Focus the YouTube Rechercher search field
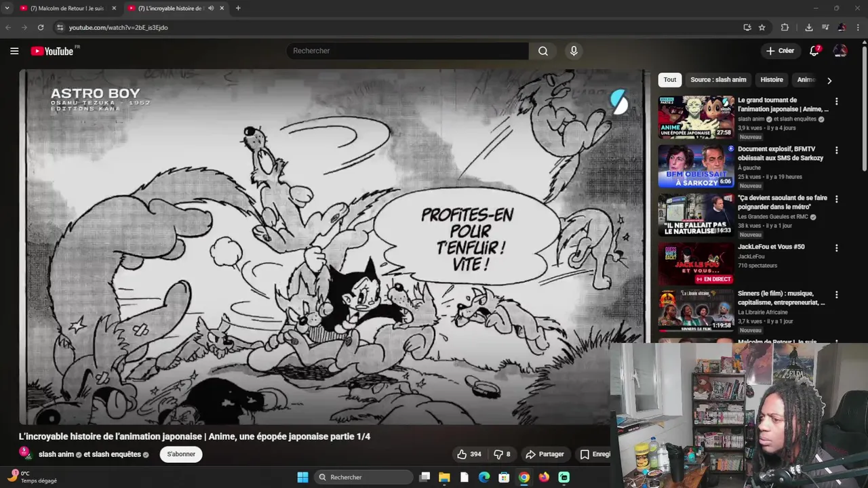 408,51
